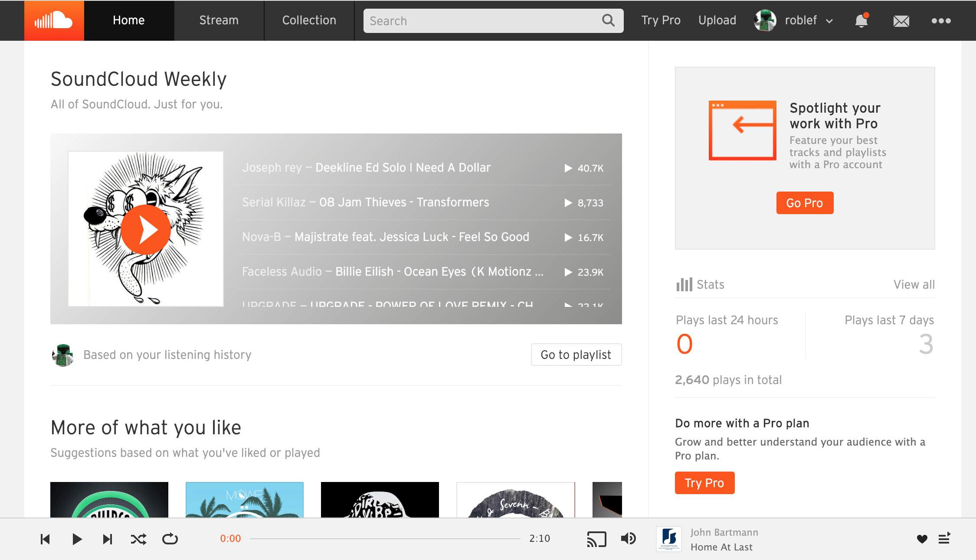Click the Go to playlist button
The image size is (976, 560).
(576, 355)
